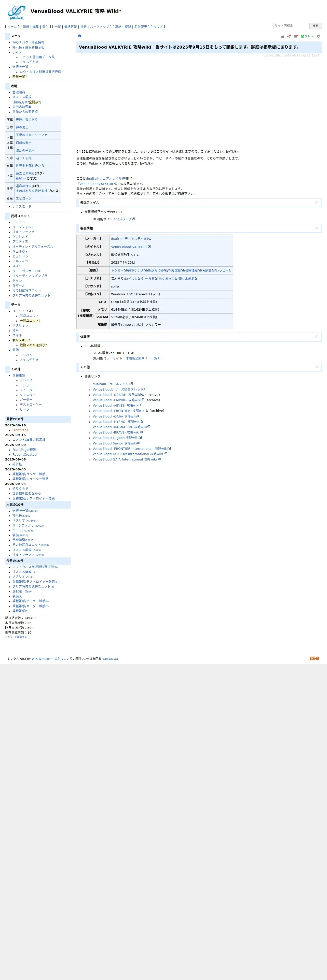
Task: Click the green 5.9ms speed indicator
Action: coord(307,37)
